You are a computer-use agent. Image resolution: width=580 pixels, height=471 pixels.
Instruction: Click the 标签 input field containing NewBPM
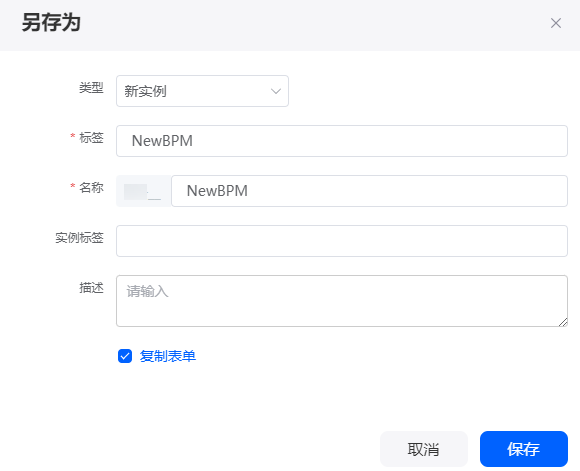click(342, 141)
